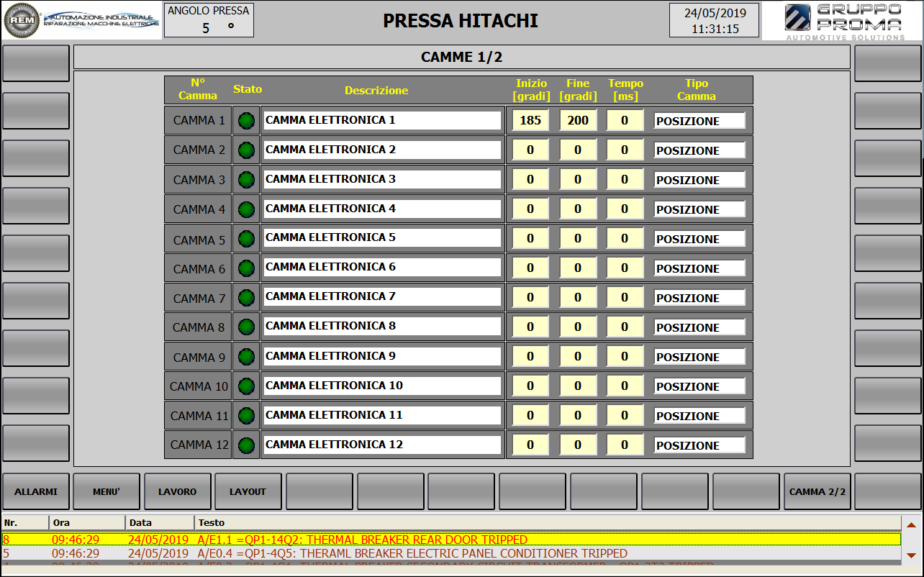Image resolution: width=924 pixels, height=577 pixels.
Task: Edit Tempo value for CAMMA 1
Action: pyautogui.click(x=625, y=121)
